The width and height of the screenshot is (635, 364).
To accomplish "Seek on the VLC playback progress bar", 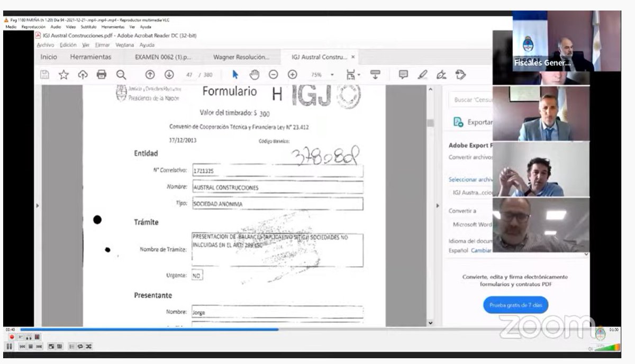I will tap(312, 330).
